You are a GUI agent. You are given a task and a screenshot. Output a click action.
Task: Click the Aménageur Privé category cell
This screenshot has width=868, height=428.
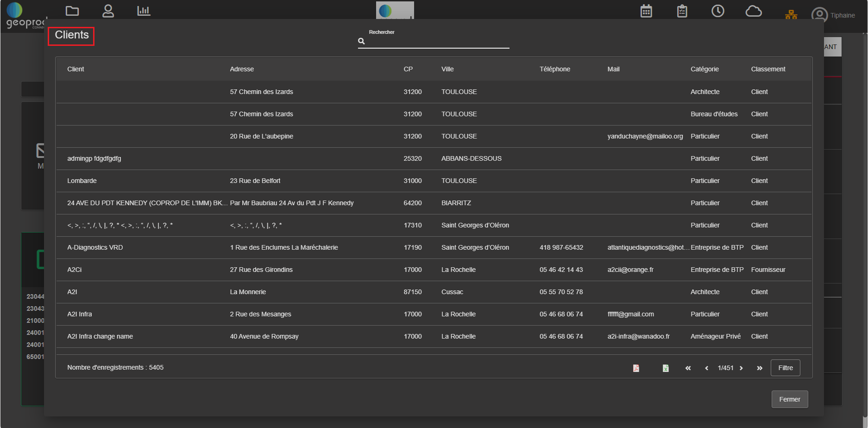pyautogui.click(x=716, y=336)
